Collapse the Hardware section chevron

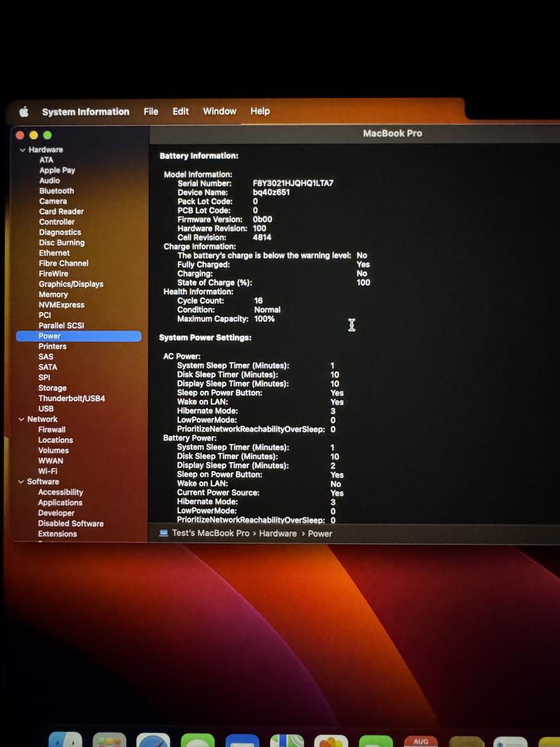pos(22,150)
